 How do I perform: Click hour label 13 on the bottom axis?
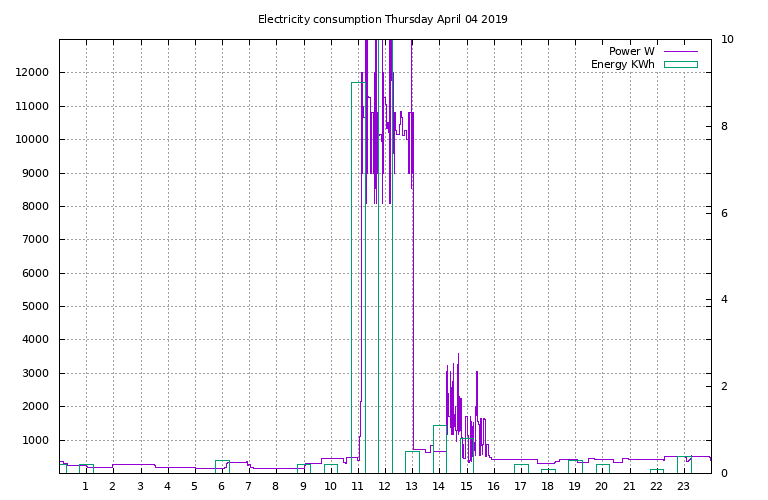[x=411, y=486]
